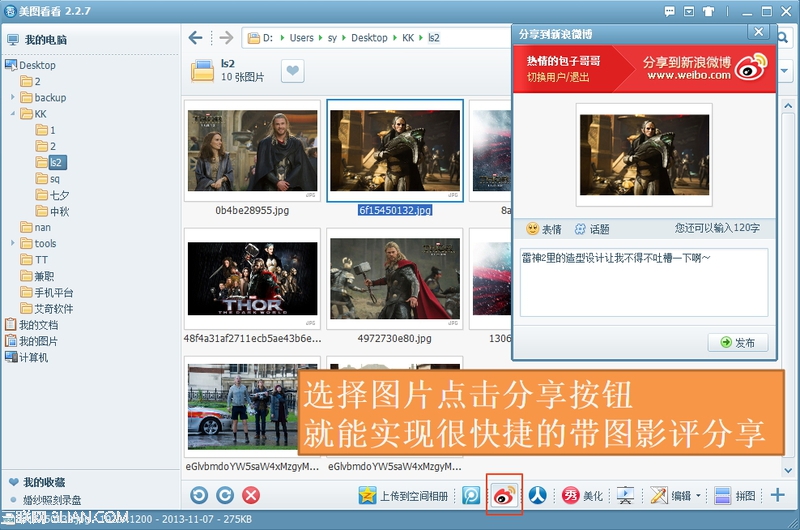The width and height of the screenshot is (800, 530).
Task: Click the thumbnail list scrollbar up arrow
Action: pos(788,106)
